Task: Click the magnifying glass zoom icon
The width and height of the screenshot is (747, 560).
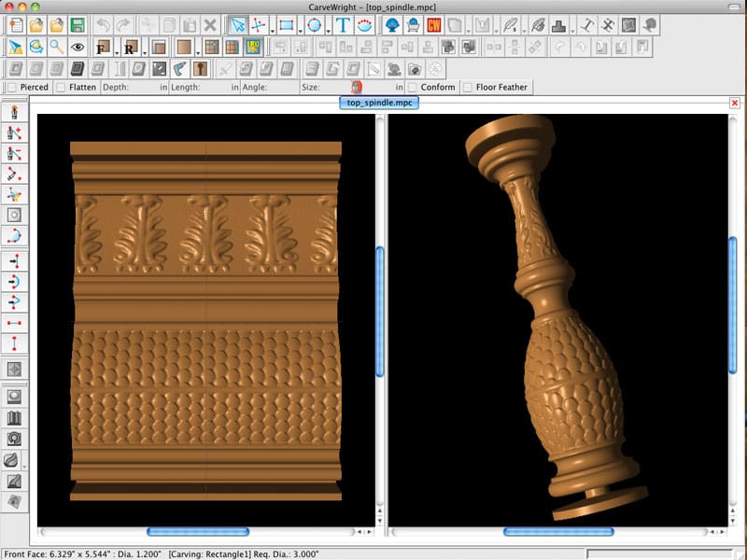Action: pos(58,47)
